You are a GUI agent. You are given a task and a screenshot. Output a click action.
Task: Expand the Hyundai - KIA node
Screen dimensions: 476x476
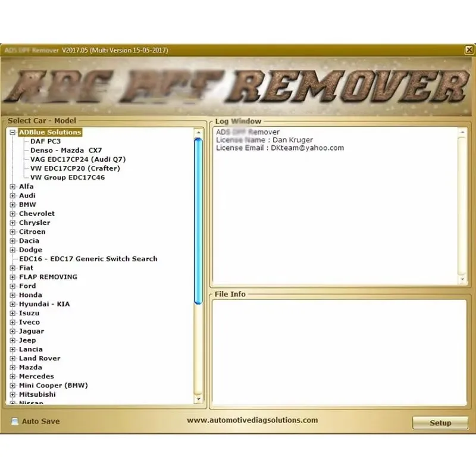(x=12, y=304)
